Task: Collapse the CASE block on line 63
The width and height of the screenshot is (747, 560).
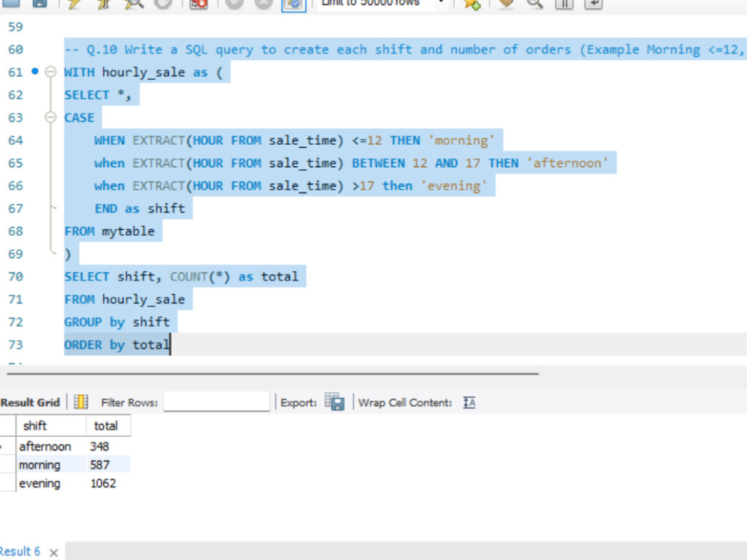Action: tap(51, 117)
